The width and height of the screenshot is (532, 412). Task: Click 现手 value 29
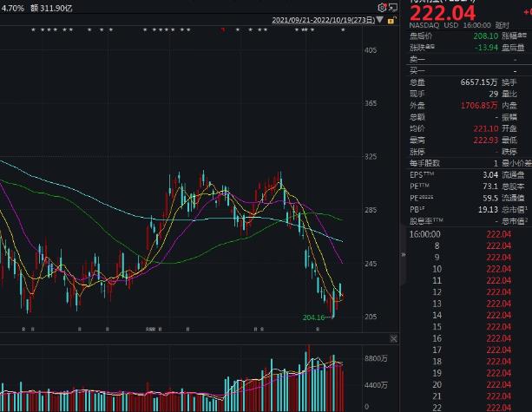click(494, 94)
